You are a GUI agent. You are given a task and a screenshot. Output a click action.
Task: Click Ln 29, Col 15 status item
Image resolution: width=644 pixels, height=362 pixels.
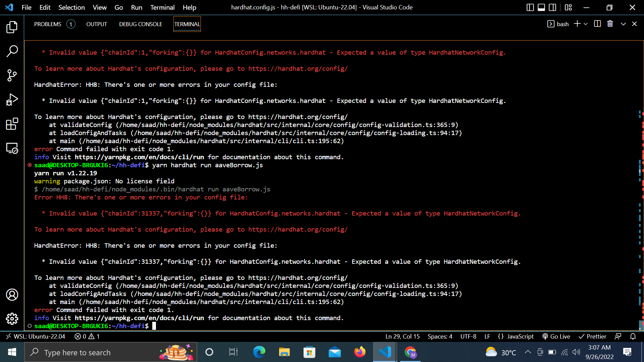pyautogui.click(x=402, y=336)
